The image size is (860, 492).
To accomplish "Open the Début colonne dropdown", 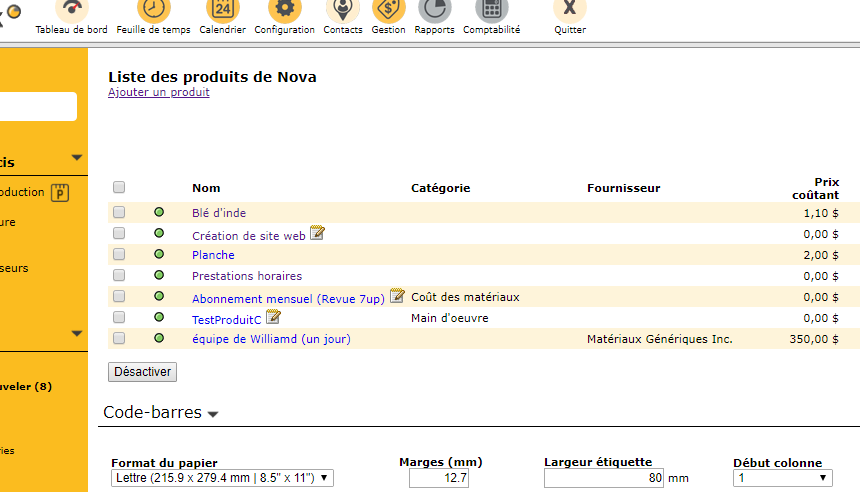I will click(782, 478).
